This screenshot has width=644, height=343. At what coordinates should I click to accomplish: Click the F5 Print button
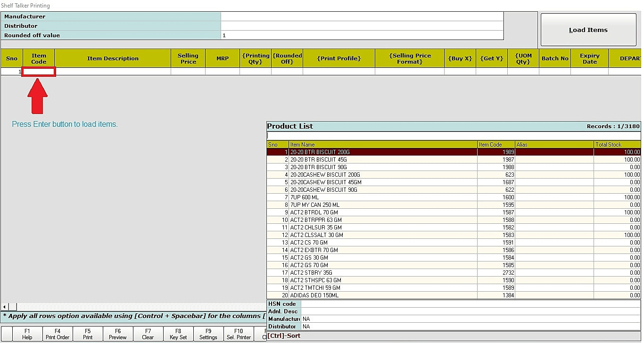[88, 334]
